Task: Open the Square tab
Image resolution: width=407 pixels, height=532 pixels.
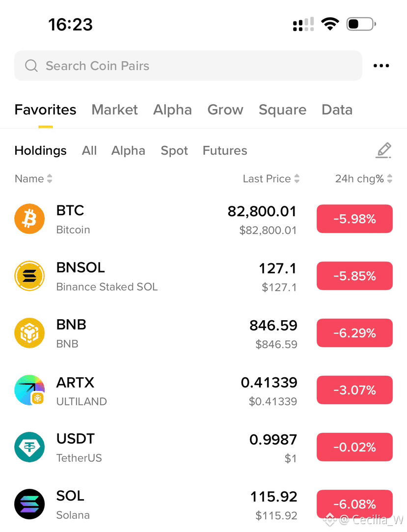Action: (x=282, y=110)
